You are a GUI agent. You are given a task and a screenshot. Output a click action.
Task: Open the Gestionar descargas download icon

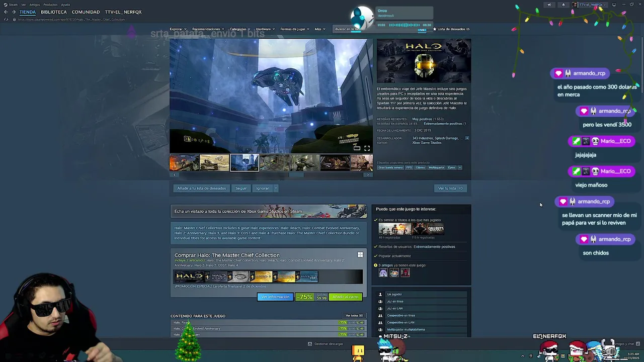310,344
